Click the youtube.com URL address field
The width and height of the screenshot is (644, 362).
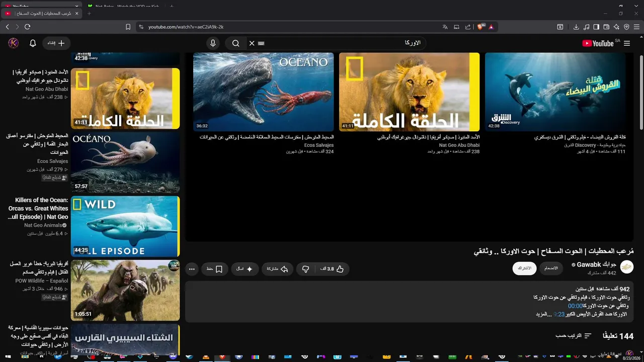[x=292, y=27]
